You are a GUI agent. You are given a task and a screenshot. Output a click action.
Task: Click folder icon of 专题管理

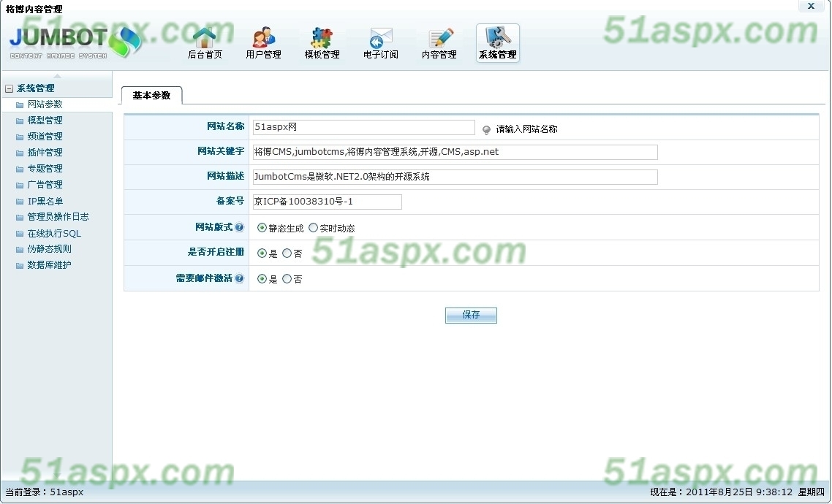coord(20,169)
